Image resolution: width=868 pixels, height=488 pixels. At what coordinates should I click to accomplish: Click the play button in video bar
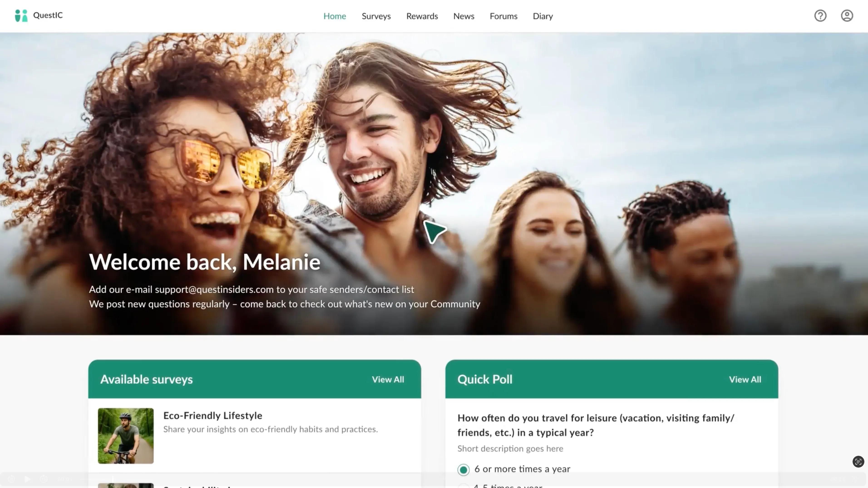point(28,479)
